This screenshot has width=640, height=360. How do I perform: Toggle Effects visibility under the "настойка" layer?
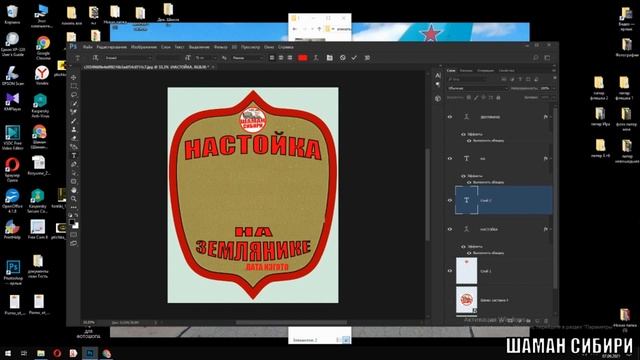463,247
